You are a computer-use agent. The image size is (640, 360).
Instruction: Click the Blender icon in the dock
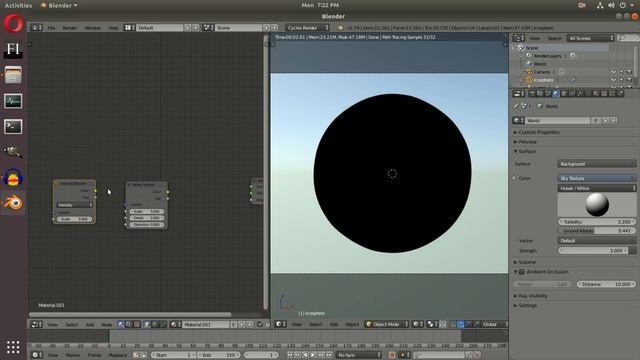[13, 203]
